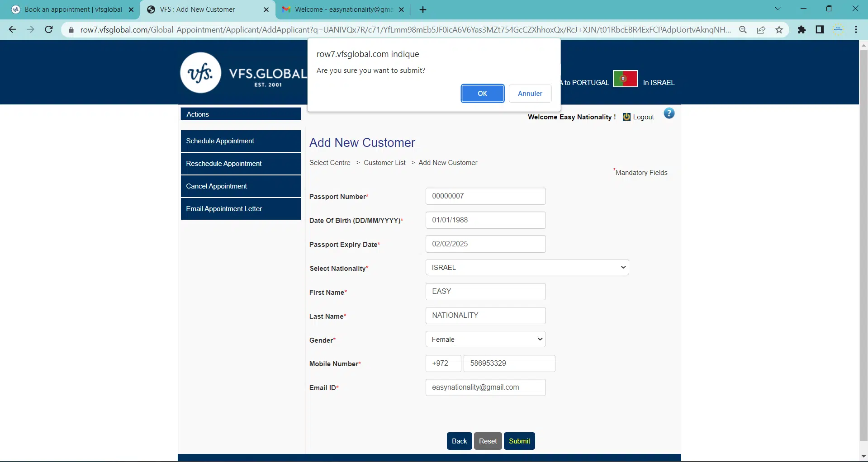Open Reschedule Appointment action
The image size is (868, 462).
point(241,164)
